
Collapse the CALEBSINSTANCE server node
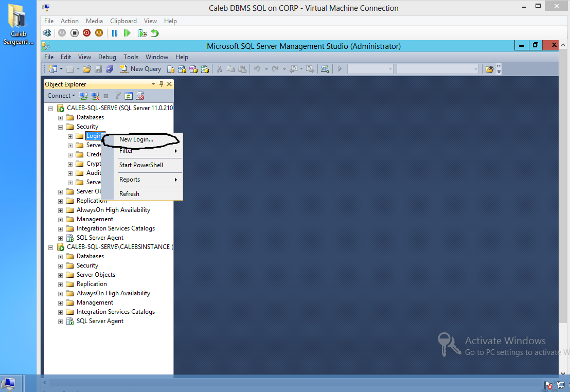tap(51, 247)
